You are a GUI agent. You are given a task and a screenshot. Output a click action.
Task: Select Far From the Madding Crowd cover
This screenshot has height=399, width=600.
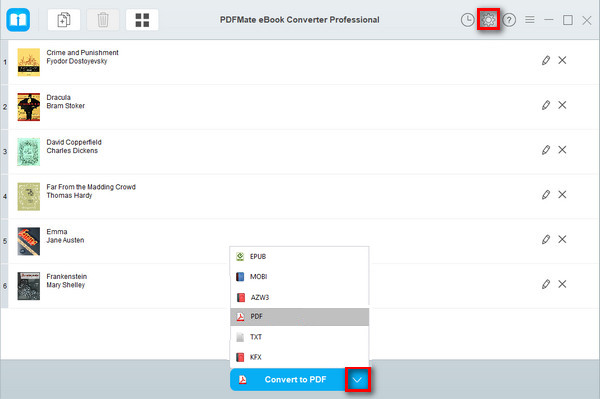pyautogui.click(x=29, y=197)
